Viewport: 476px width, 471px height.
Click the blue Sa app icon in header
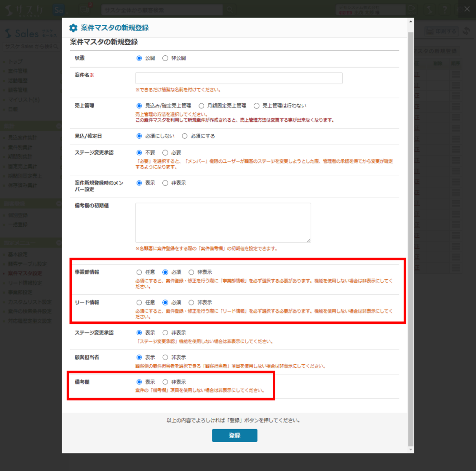[59, 10]
